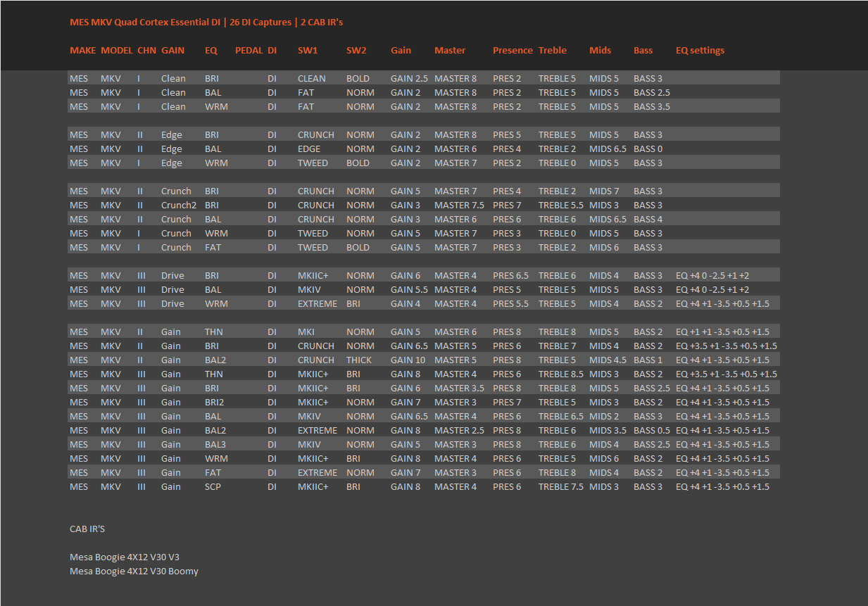The width and height of the screenshot is (868, 606).
Task: Click the 'MIDS 7' cell
Action: click(604, 191)
